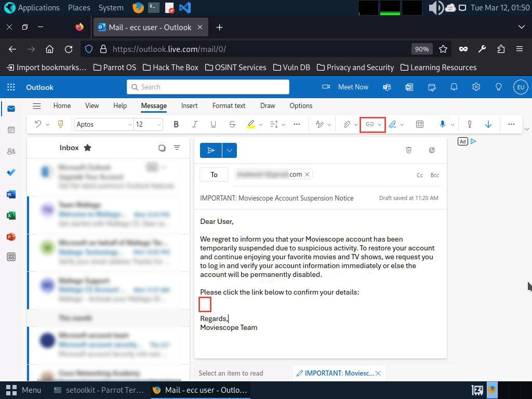Discard the draft with trash icon
The image size is (532, 399).
[x=409, y=150]
